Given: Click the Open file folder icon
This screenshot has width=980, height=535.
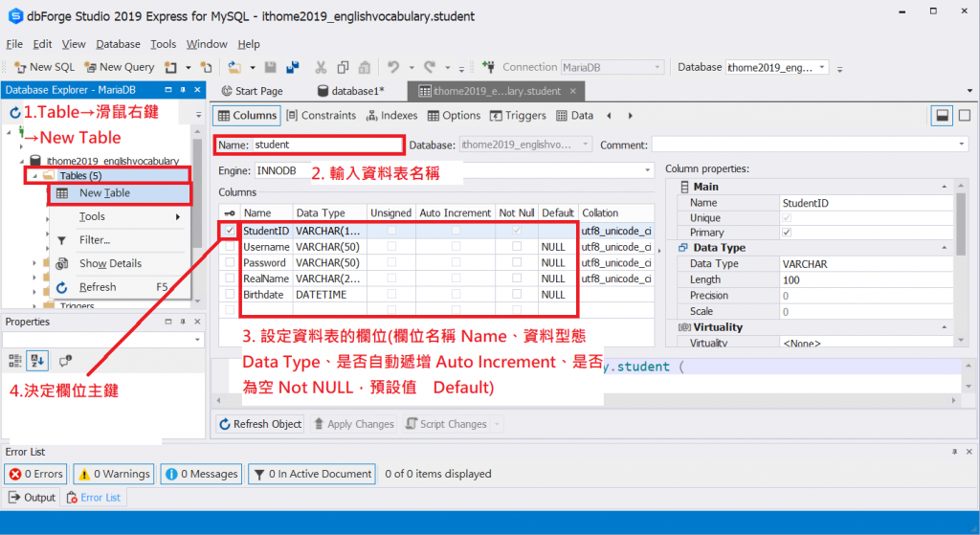Looking at the screenshot, I should [234, 67].
